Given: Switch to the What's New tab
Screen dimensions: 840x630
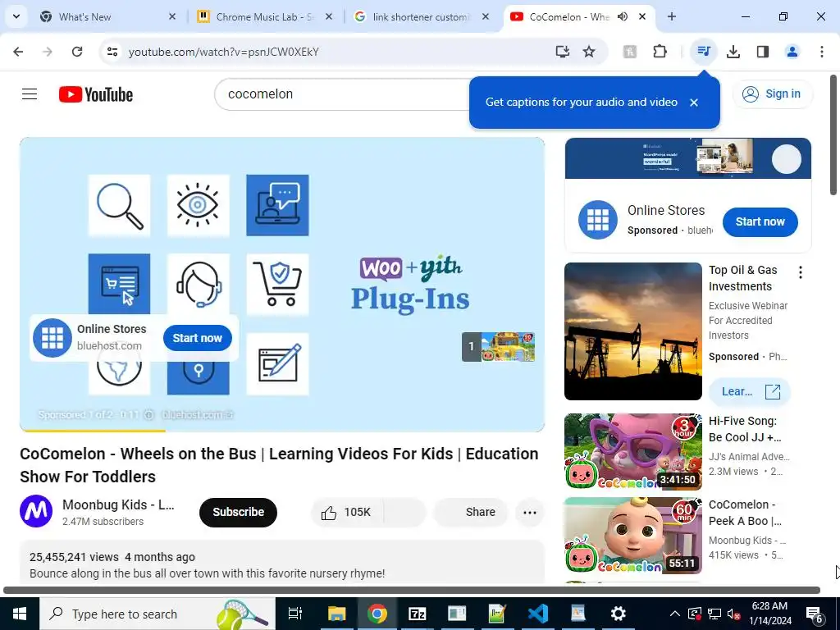Looking at the screenshot, I should (x=107, y=16).
